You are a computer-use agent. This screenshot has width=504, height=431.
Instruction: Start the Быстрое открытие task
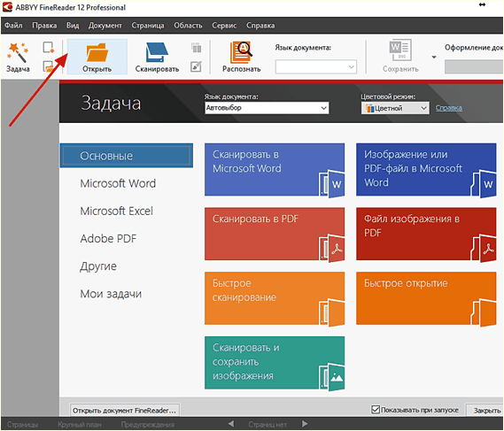426,298
